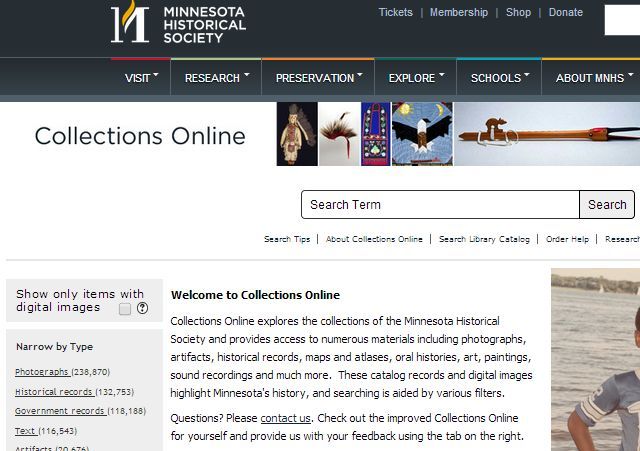Click the eagle quilt thumbnail
This screenshot has height=451, width=640.
pos(422,134)
